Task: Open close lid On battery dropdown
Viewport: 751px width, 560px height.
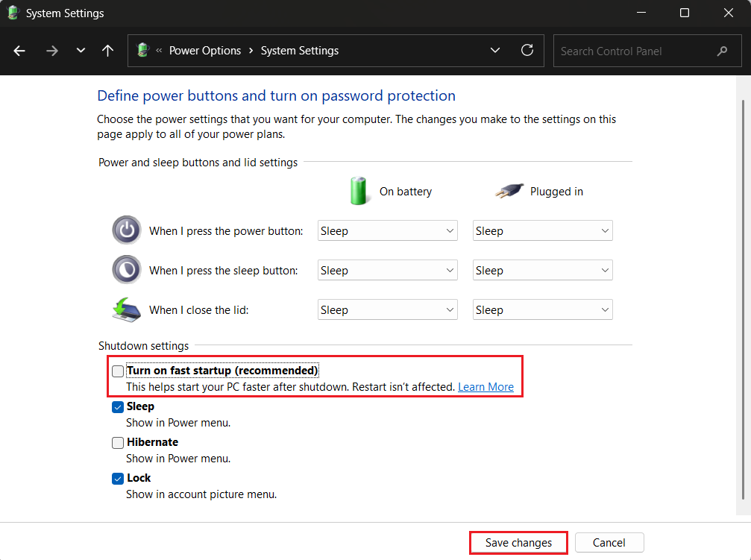Action: tap(387, 310)
